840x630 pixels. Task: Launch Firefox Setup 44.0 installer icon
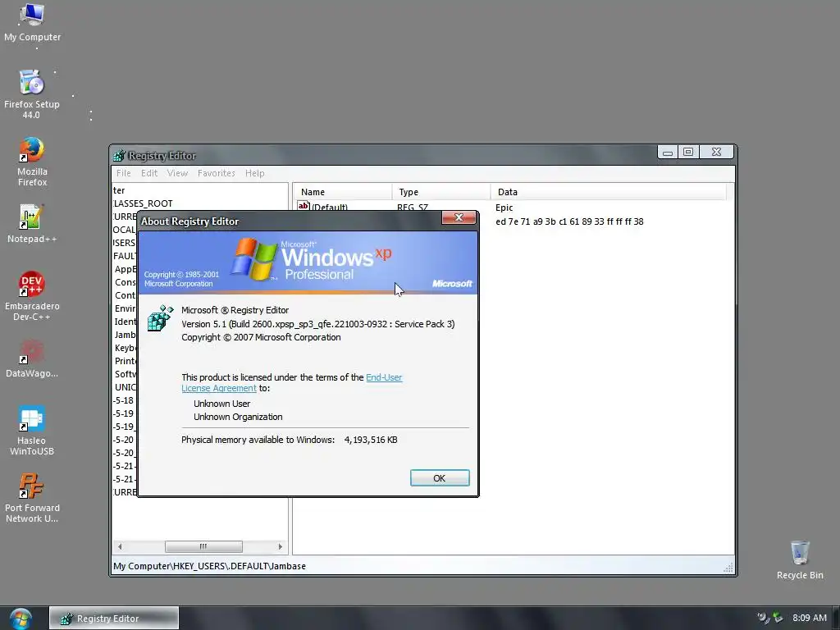pos(32,94)
